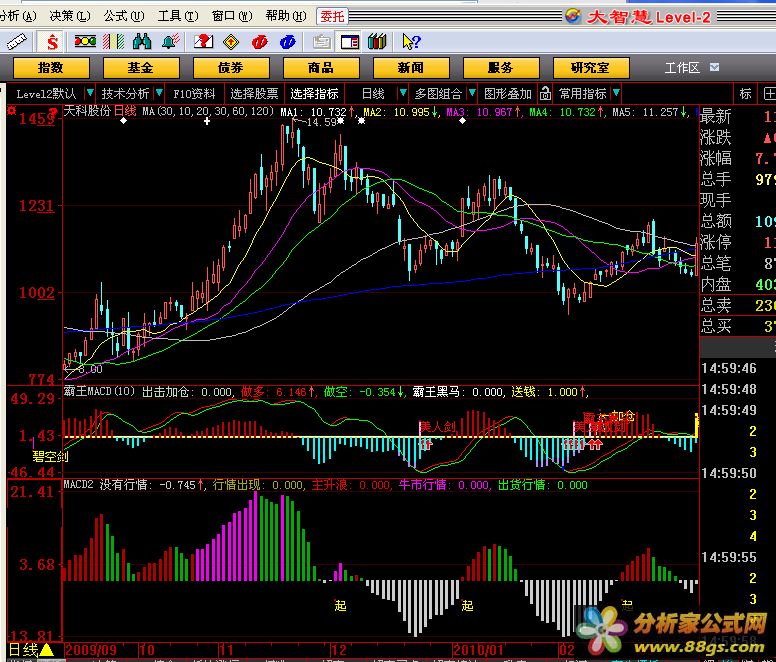Click the red S dollar icon
This screenshot has width=776, height=662.
tap(52, 42)
